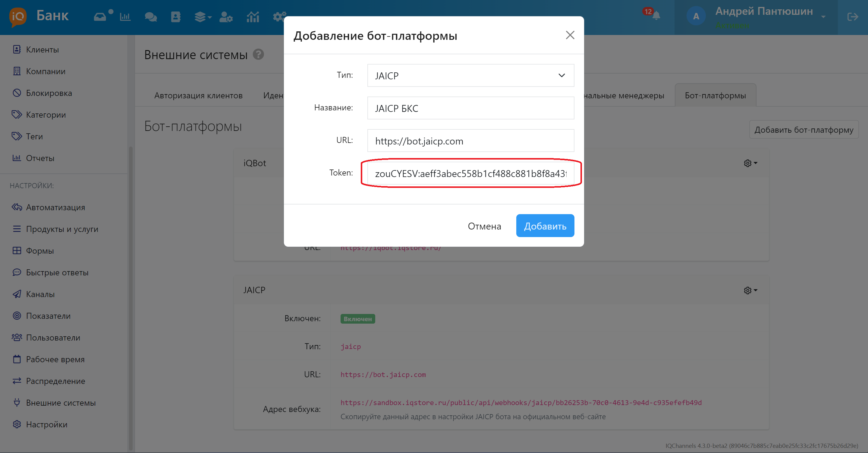Viewport: 868px width, 453px height.
Task: Go to Рабочее время settings
Action: (x=55, y=359)
